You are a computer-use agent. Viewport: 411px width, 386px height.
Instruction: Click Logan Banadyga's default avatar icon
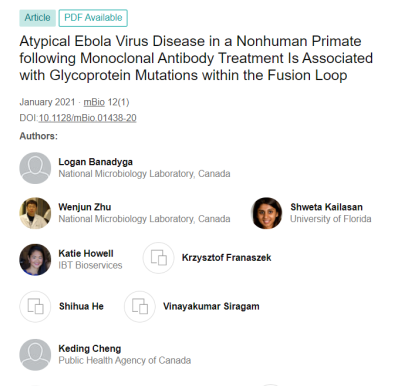click(x=35, y=168)
